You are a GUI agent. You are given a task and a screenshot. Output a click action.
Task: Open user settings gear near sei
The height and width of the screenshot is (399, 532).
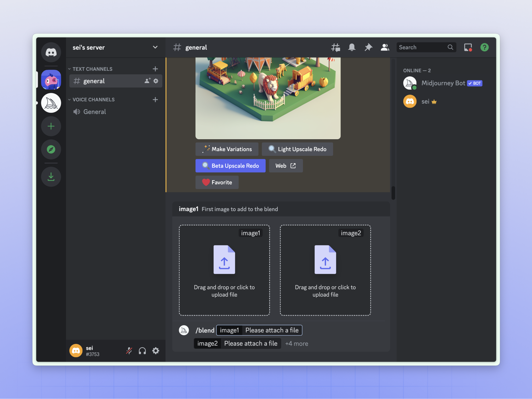coord(156,351)
